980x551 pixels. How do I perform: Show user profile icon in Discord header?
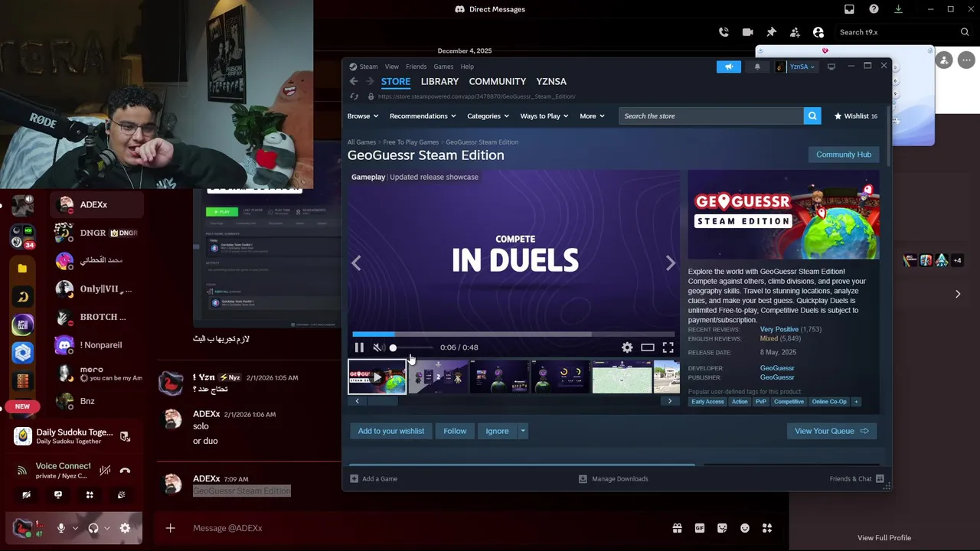[x=818, y=32]
